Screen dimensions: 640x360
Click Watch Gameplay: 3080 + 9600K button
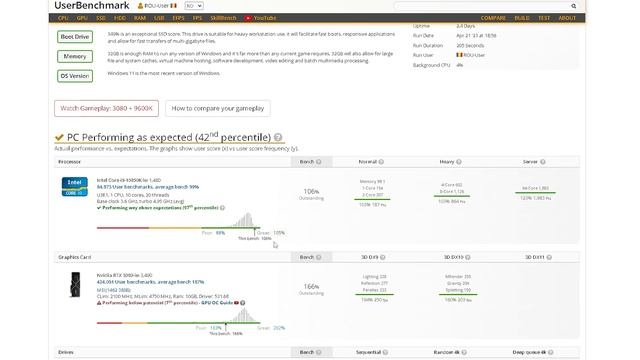click(107, 109)
